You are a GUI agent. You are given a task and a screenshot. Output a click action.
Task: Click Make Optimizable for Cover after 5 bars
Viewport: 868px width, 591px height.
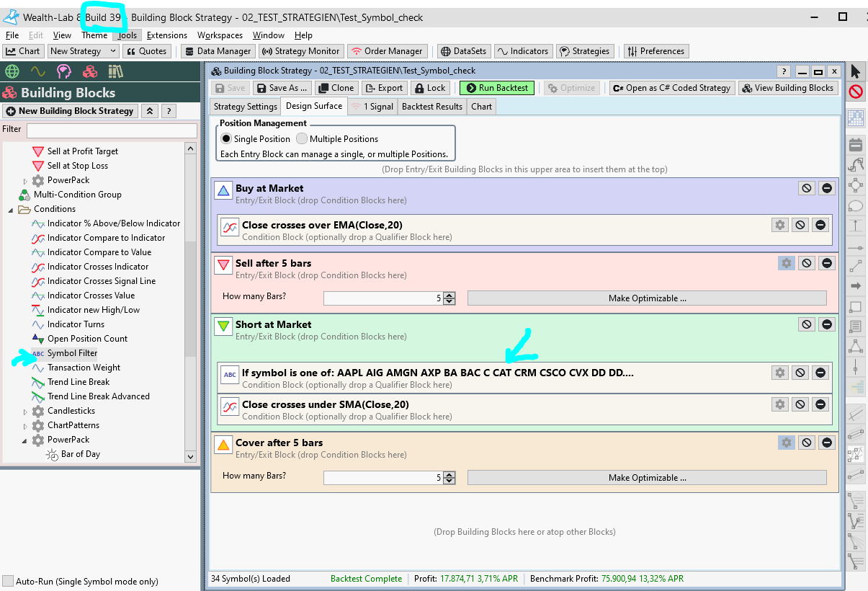[647, 478]
